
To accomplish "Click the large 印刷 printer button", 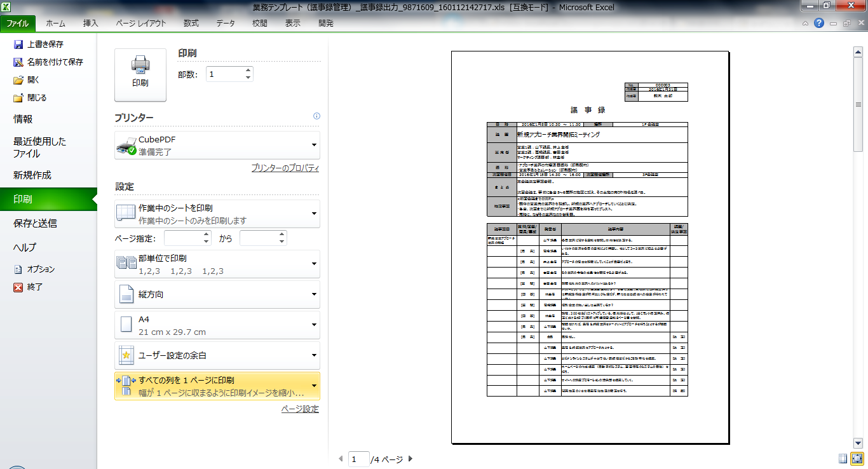I will 140,74.
